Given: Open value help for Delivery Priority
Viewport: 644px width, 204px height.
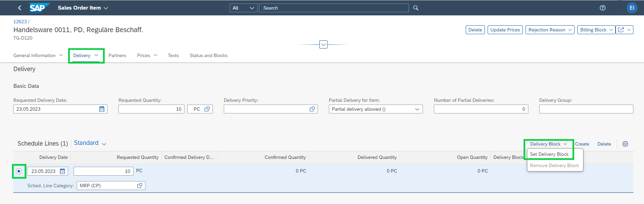Looking at the screenshot, I should tap(312, 109).
